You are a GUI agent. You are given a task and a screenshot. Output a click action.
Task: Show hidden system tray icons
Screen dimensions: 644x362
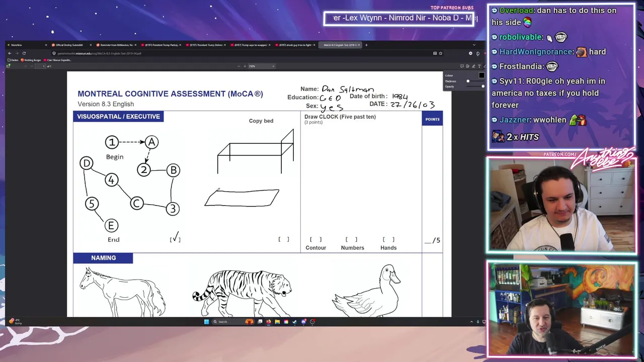coord(471,322)
